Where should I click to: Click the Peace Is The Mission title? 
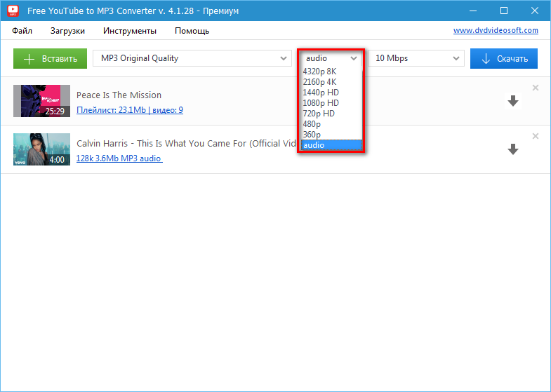pyautogui.click(x=119, y=95)
